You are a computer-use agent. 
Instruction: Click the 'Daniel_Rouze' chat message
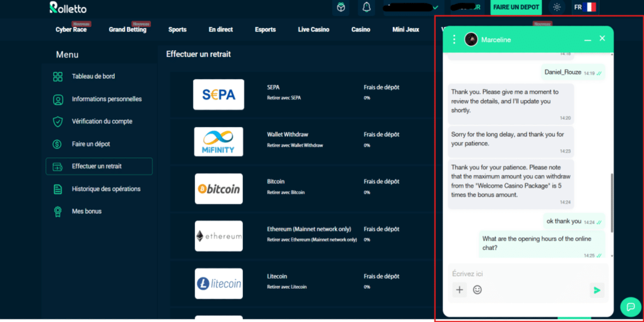573,72
